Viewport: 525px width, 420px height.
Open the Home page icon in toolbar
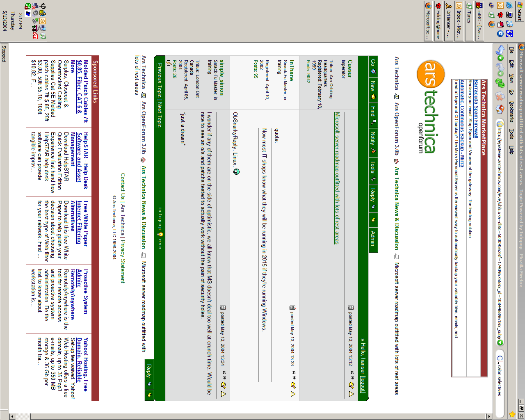[x=500, y=109]
